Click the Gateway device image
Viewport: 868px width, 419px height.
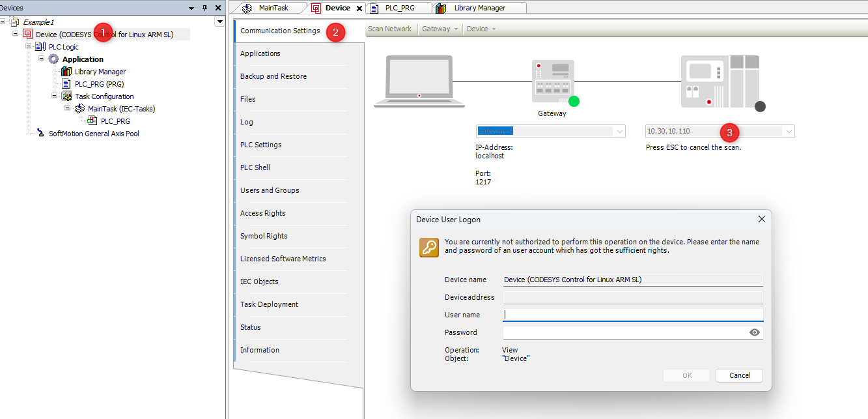(x=551, y=82)
